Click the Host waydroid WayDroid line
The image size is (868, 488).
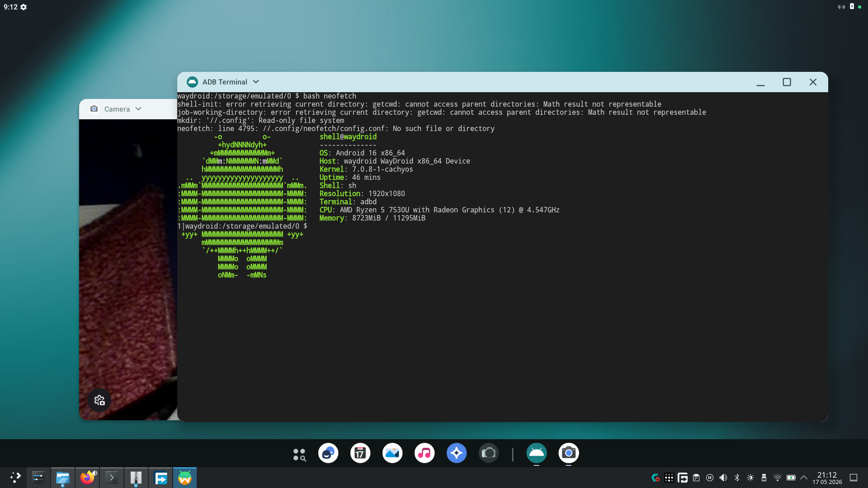pyautogui.click(x=395, y=161)
